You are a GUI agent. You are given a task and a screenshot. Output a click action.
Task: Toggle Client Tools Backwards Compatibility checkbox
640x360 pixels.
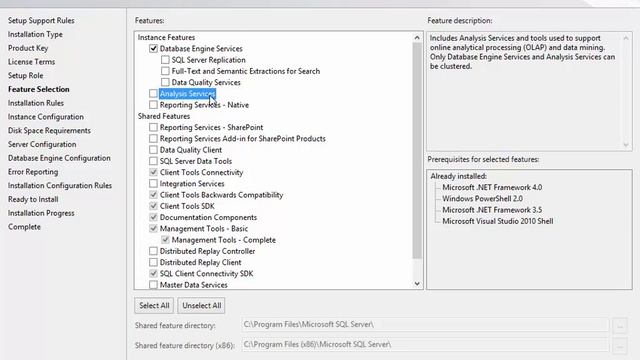(x=153, y=195)
